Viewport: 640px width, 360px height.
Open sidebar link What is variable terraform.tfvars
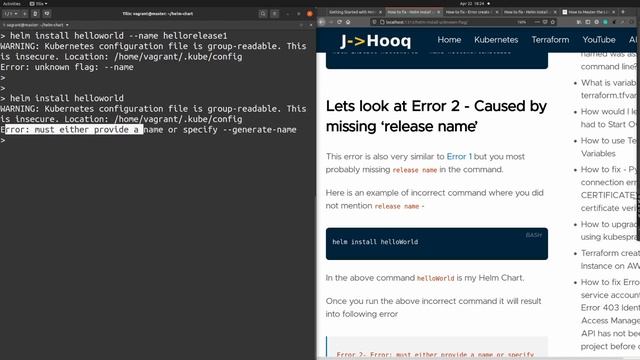pyautogui.click(x=608, y=89)
